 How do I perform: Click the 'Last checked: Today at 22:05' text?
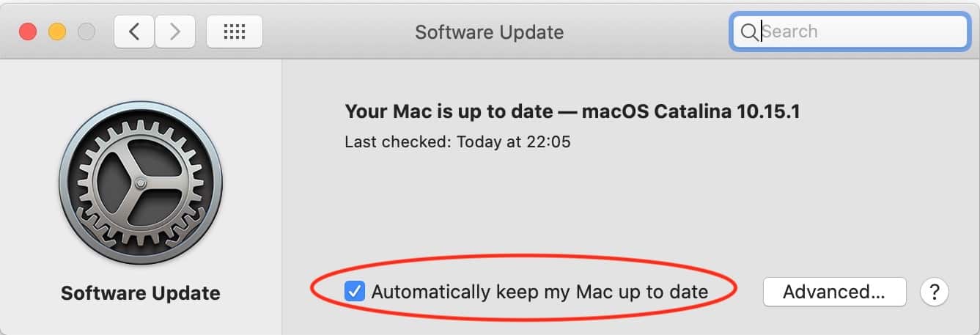pos(457,141)
